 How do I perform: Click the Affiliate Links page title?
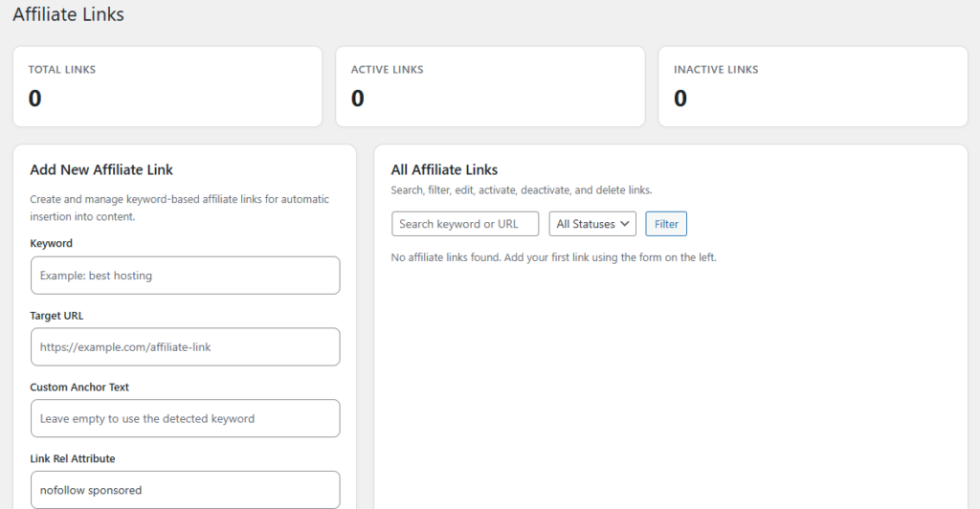pos(68,15)
